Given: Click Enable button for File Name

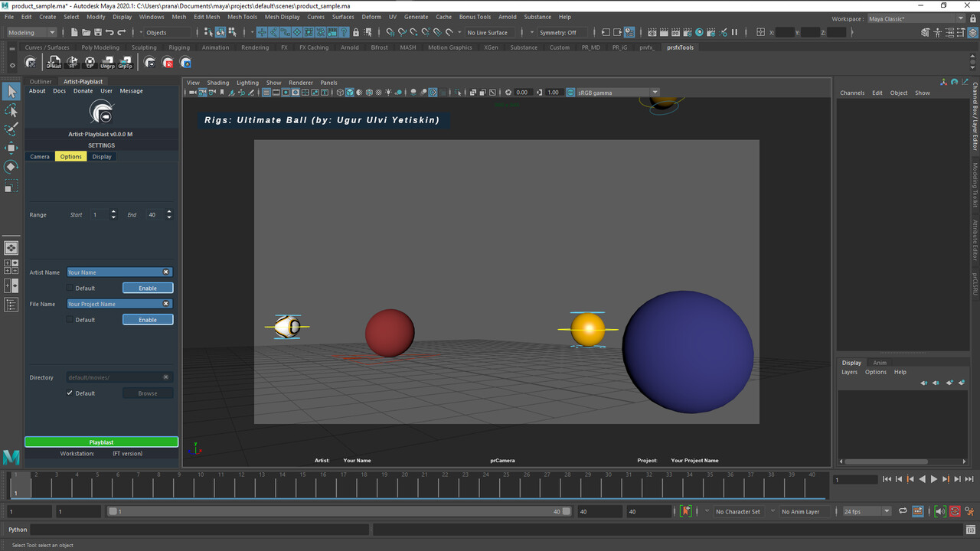Looking at the screenshot, I should 148,319.
